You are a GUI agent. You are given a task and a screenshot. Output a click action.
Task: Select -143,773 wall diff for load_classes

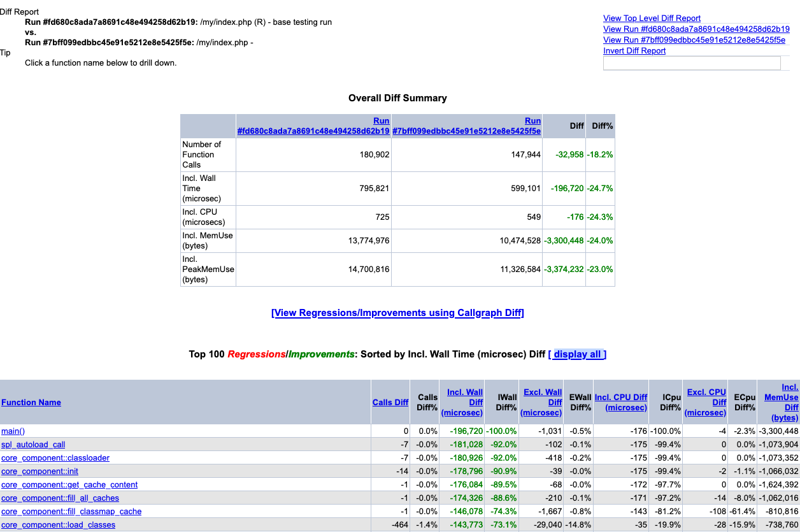pos(466,525)
